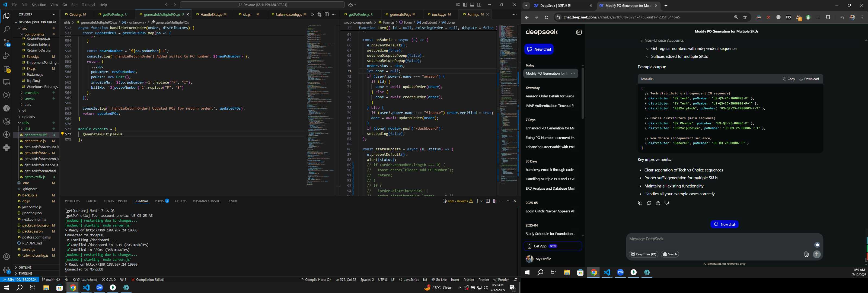Open the Search view in VS Code activity bar
The height and width of the screenshot is (293, 868).
point(7,29)
